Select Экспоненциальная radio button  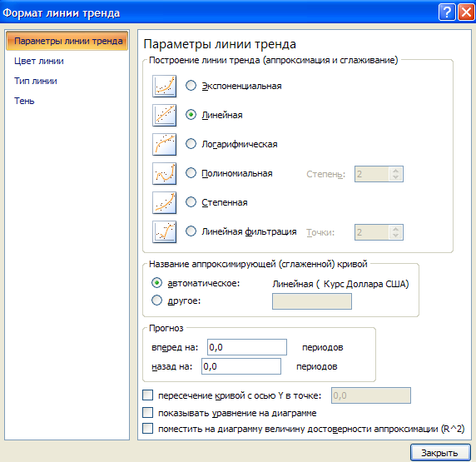pos(191,86)
